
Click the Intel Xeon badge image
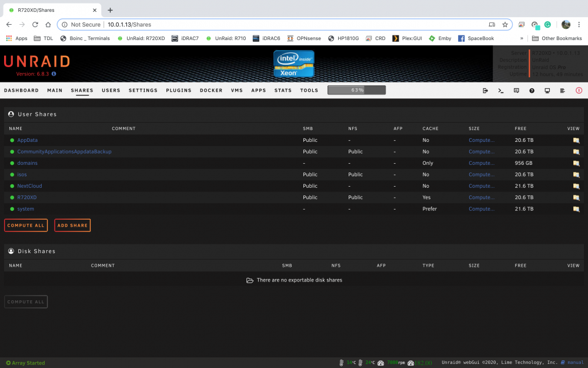click(293, 64)
